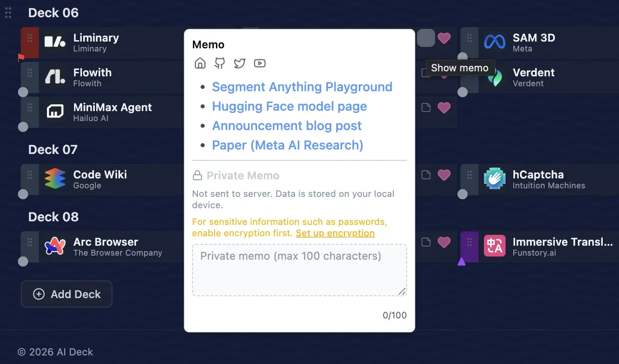Select the Verdent leaf logo
The image size is (619, 364).
(x=495, y=77)
